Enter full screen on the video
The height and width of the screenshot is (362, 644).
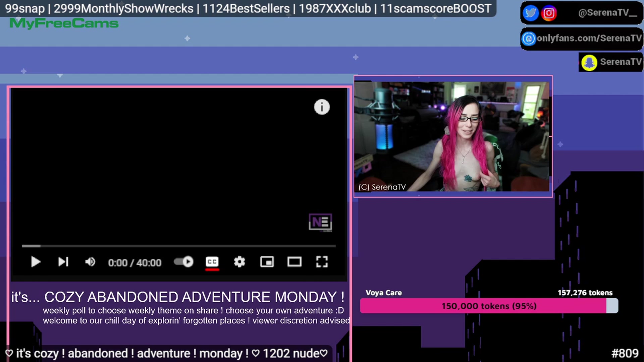(322, 262)
